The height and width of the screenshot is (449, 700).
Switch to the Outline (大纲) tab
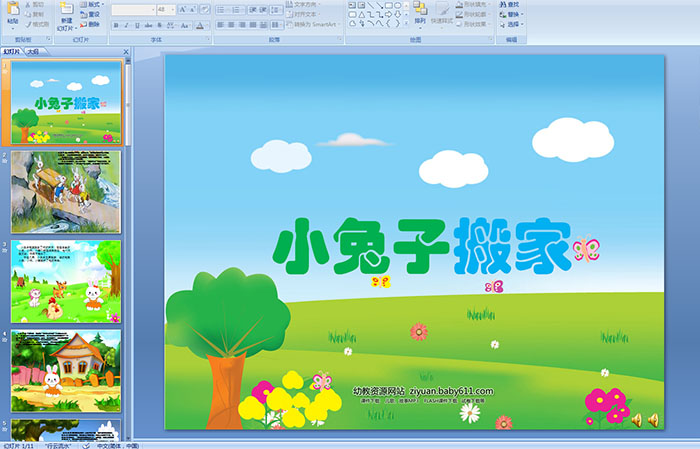click(x=33, y=51)
